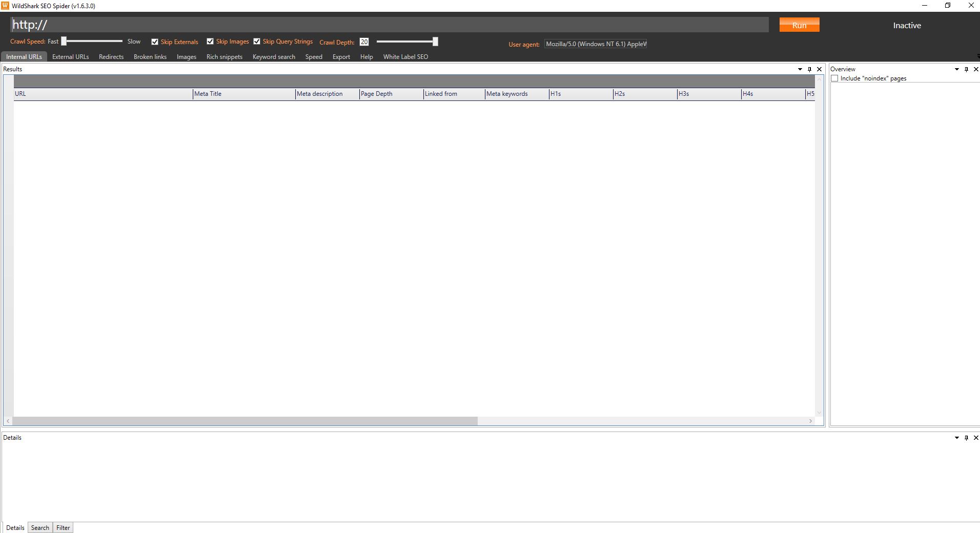Open the Overview panel options dropdown

(956, 69)
